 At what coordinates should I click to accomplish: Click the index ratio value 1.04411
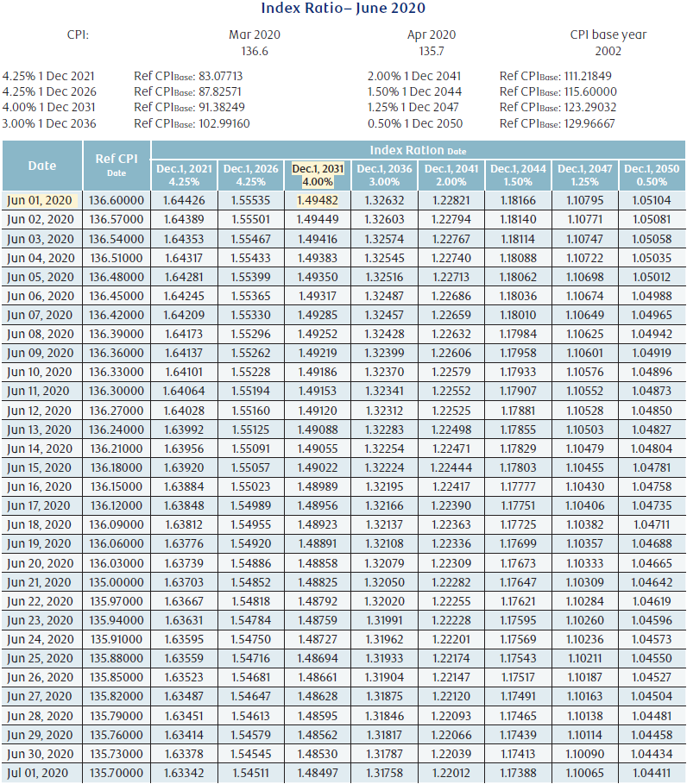coord(652,773)
